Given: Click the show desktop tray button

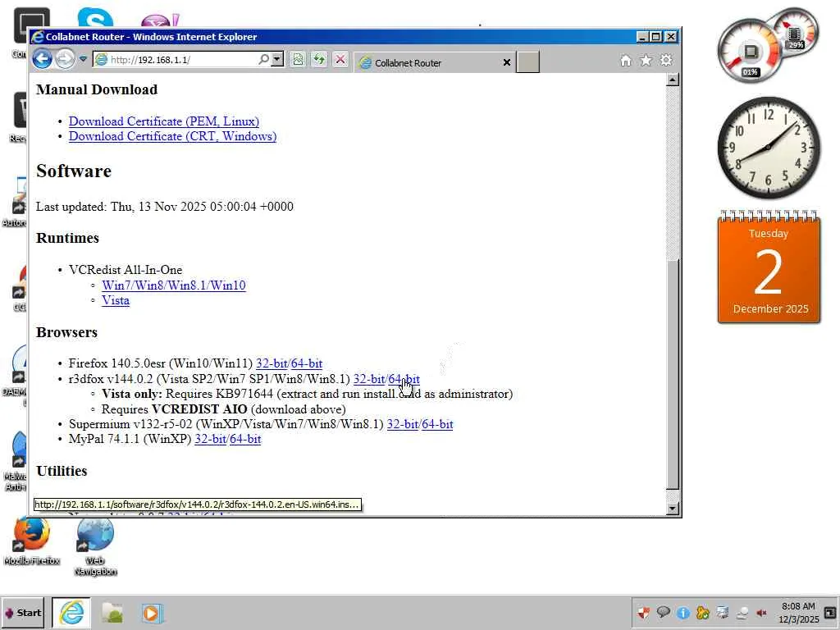Looking at the screenshot, I should point(830,612).
